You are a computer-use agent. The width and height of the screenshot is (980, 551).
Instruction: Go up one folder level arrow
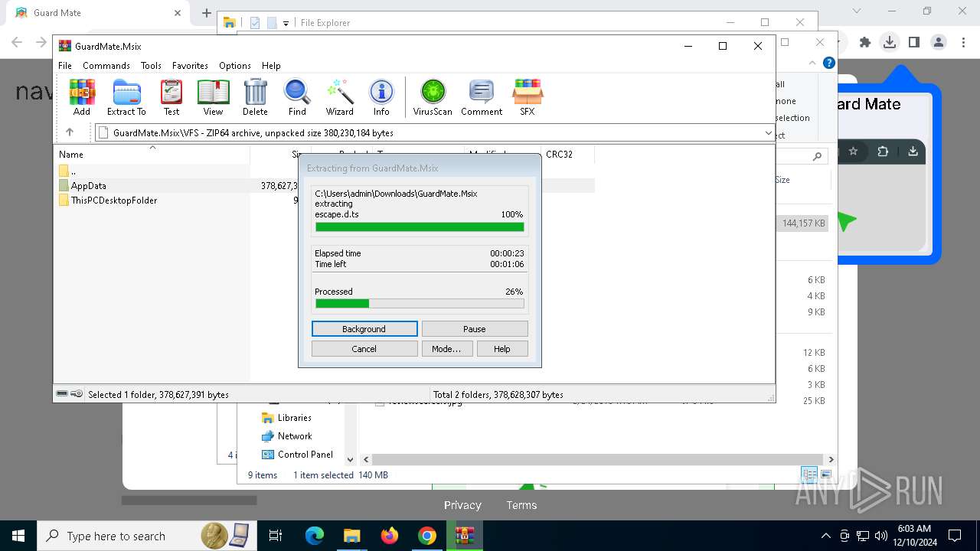pyautogui.click(x=70, y=132)
